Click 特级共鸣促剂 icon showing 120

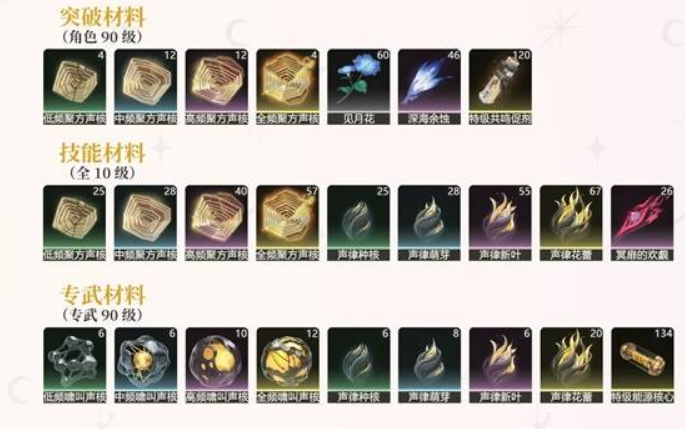coord(501,86)
